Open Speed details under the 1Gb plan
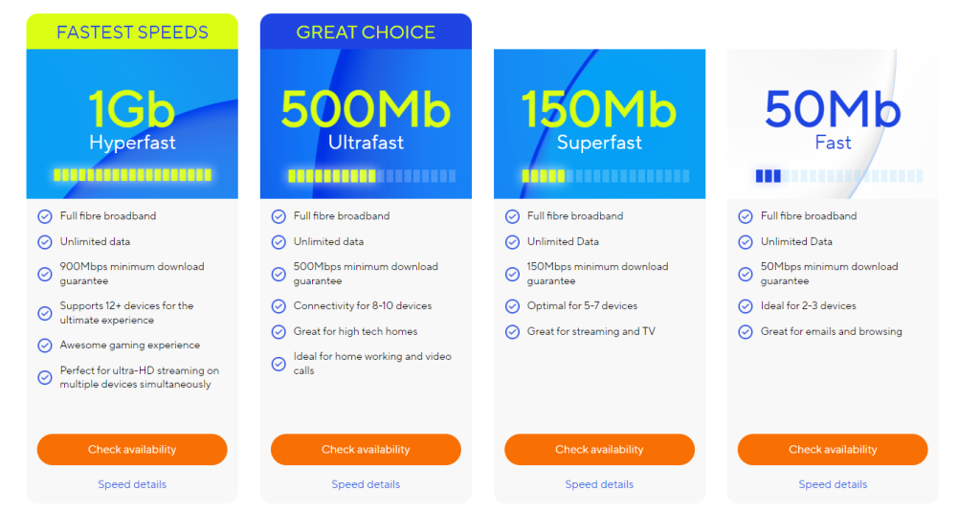Viewport: 980px width, 513px height. click(x=132, y=484)
